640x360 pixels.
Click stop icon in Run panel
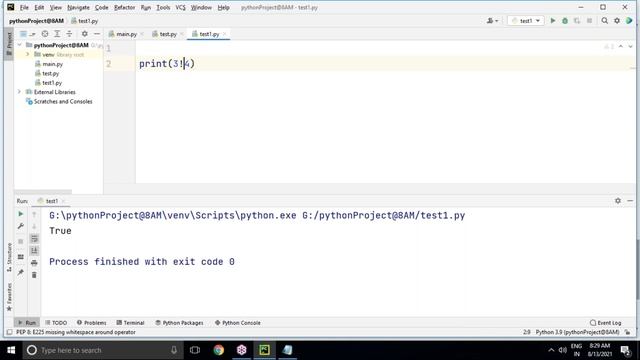(x=20, y=241)
